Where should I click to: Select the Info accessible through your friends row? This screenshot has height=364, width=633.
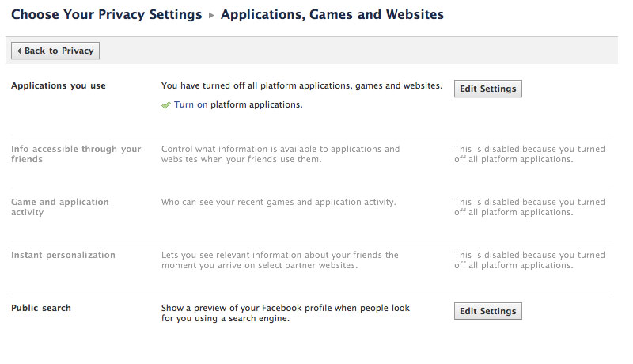click(312, 154)
